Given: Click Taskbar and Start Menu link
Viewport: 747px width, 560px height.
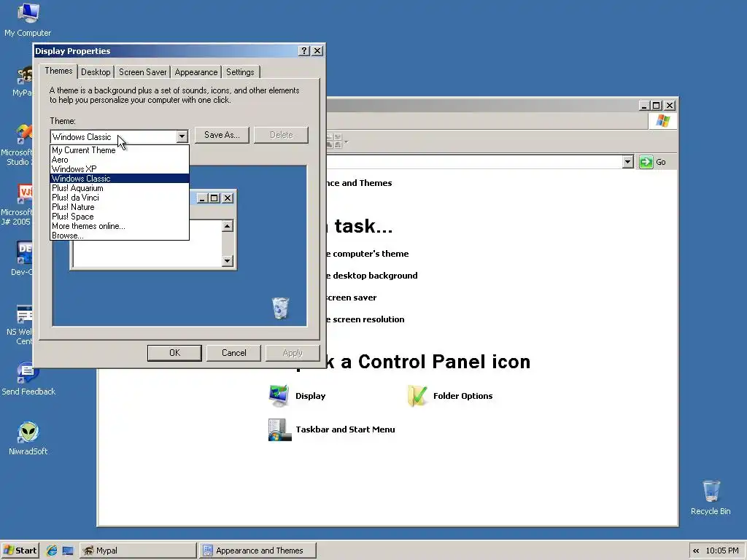Looking at the screenshot, I should click(x=345, y=429).
